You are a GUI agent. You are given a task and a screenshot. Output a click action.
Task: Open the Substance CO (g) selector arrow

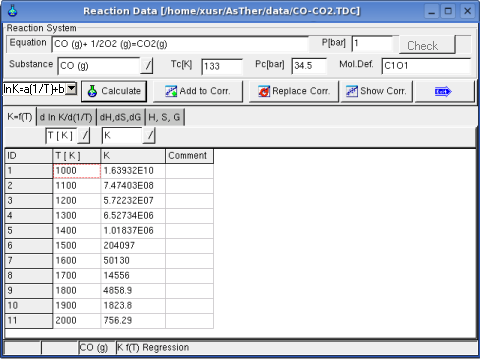click(147, 66)
